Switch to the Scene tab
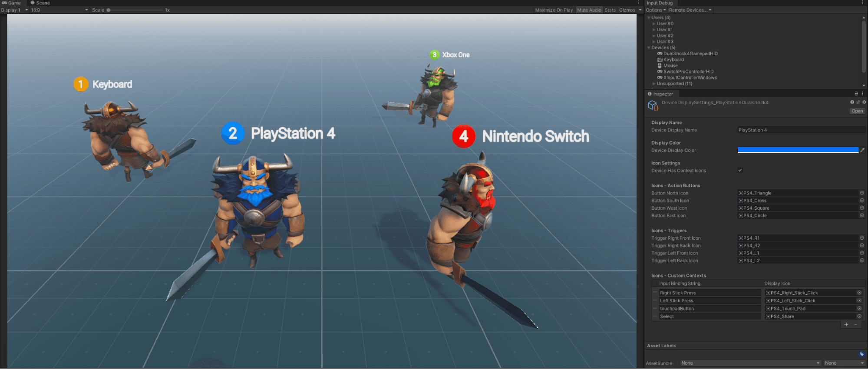The image size is (868, 369). [x=40, y=3]
